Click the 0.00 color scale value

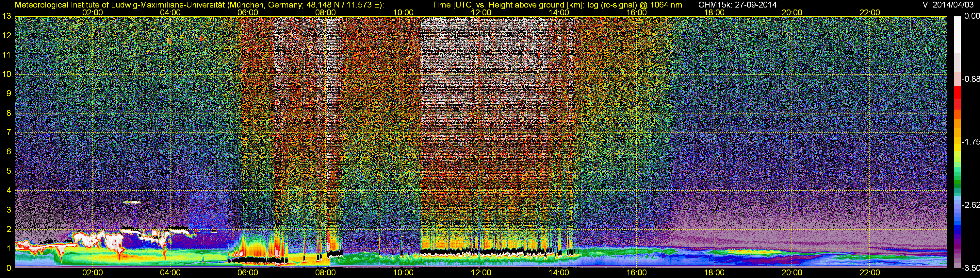[x=972, y=16]
